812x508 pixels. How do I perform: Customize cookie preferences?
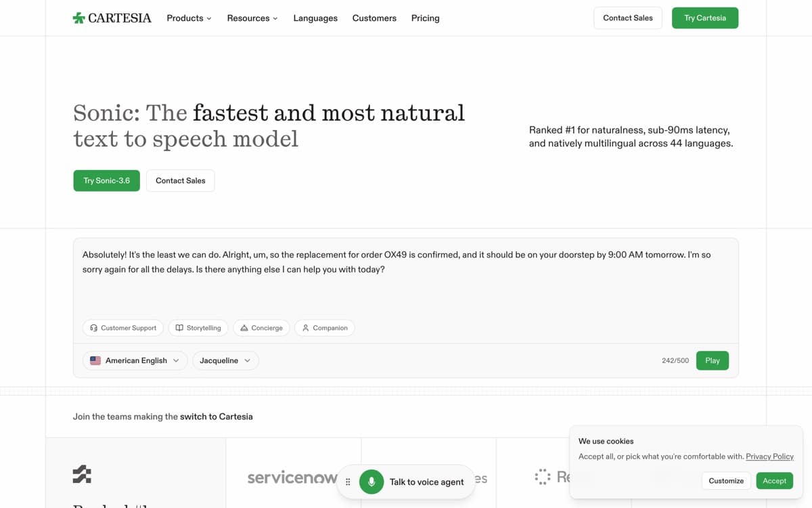point(726,481)
